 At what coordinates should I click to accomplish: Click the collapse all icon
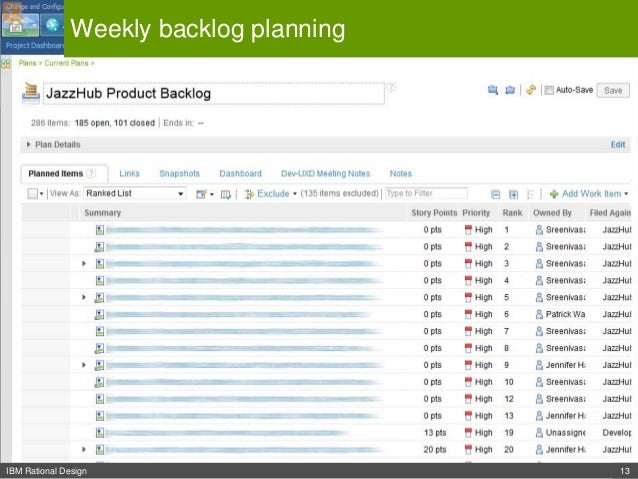click(495, 195)
